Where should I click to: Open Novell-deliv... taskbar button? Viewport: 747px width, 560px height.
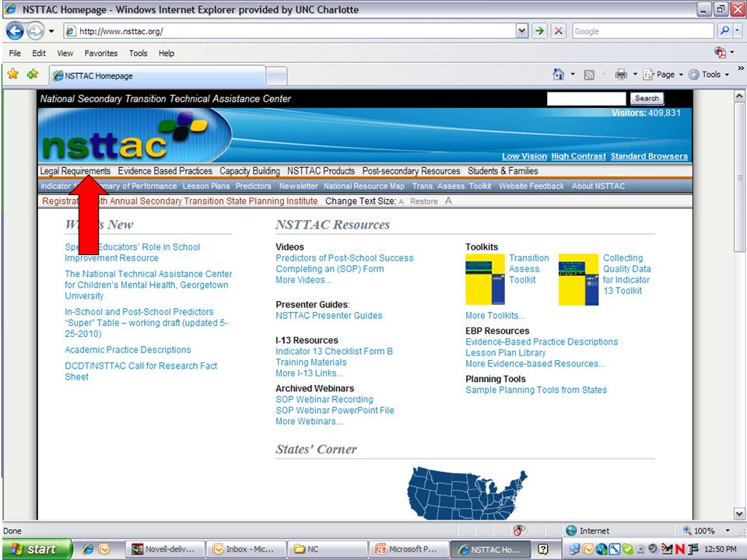pos(165,550)
